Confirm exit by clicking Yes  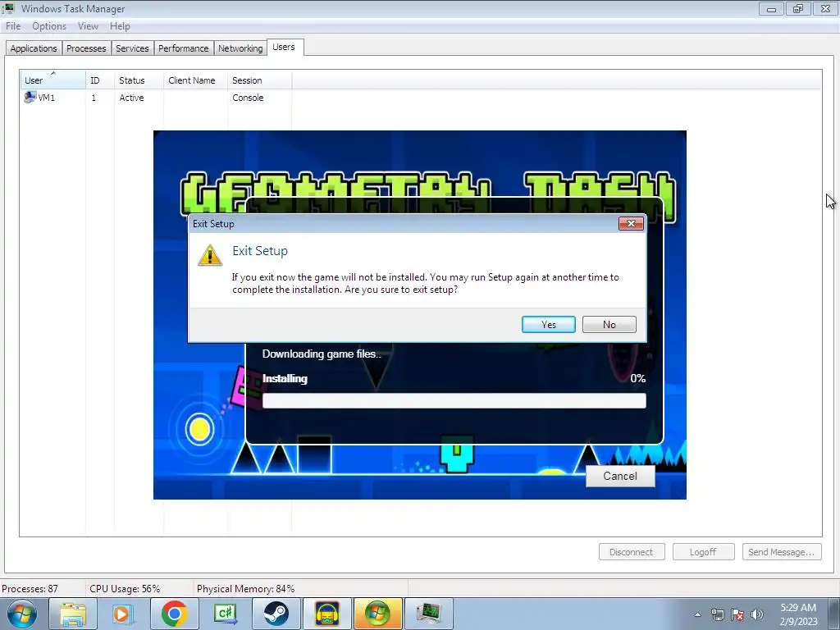pyautogui.click(x=549, y=325)
